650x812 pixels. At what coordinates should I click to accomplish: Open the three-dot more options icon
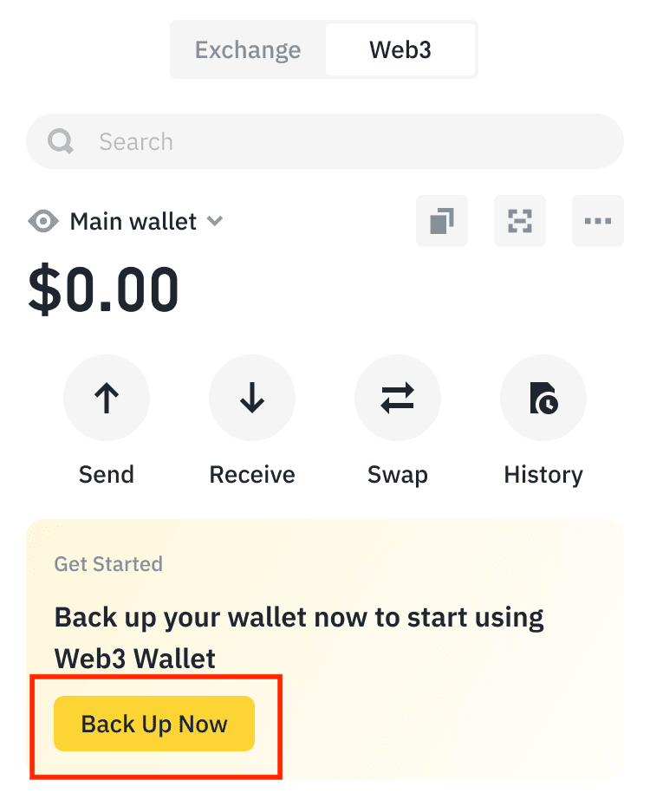[598, 221]
